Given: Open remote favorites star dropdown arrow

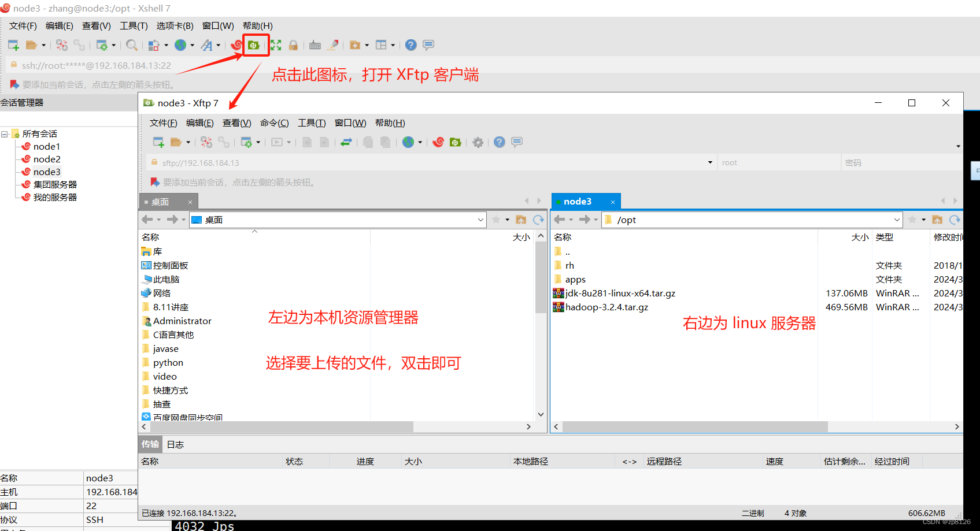Looking at the screenshot, I should 924,220.
